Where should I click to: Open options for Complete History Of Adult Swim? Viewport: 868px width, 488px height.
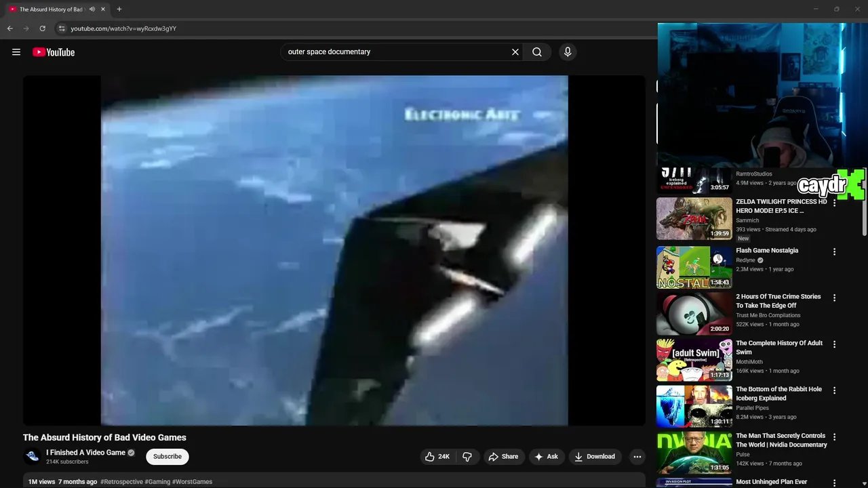pyautogui.click(x=835, y=344)
